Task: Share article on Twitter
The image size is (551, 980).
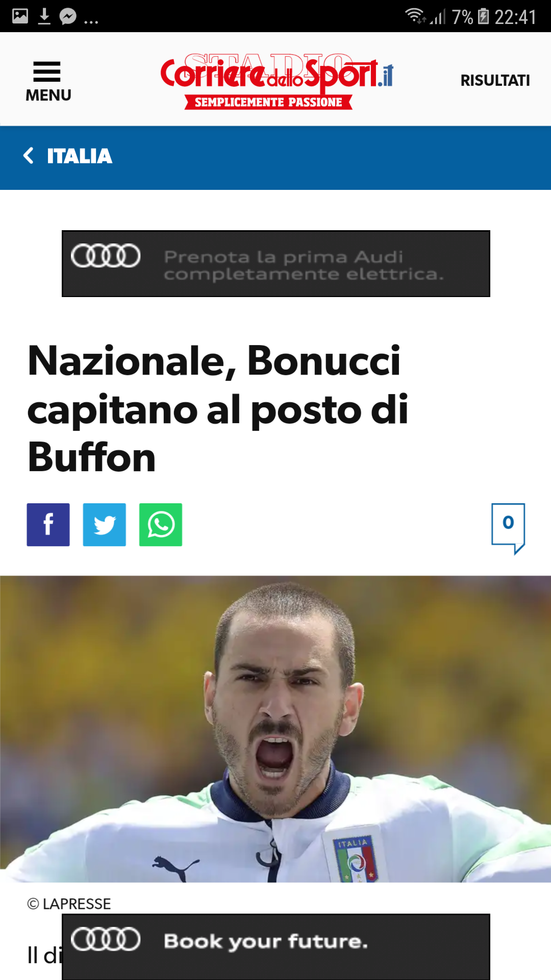Action: tap(105, 525)
